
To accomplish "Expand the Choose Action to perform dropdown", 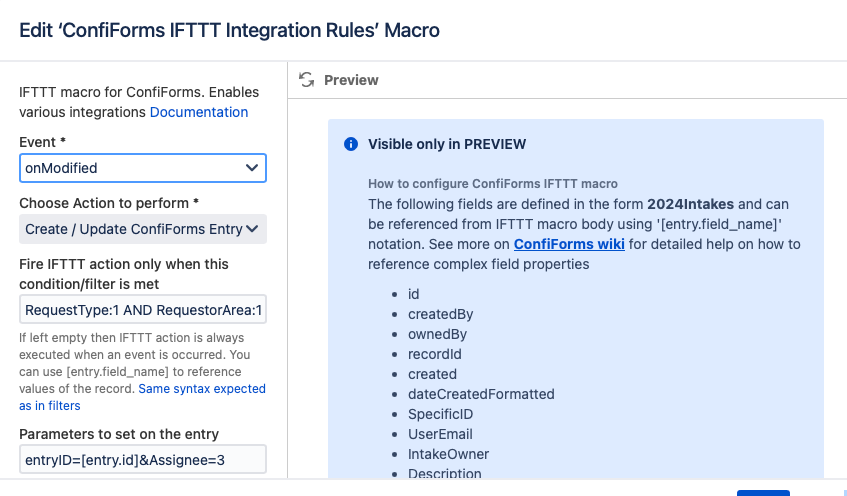I will [x=143, y=229].
